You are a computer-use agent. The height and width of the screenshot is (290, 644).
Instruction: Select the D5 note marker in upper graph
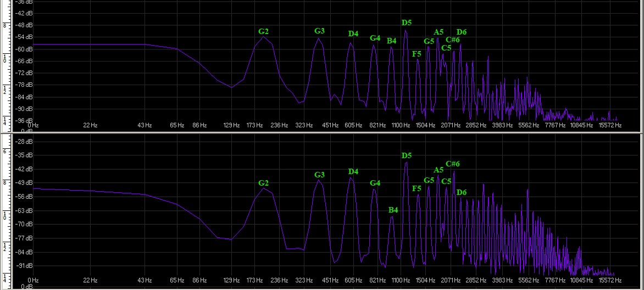tap(407, 23)
